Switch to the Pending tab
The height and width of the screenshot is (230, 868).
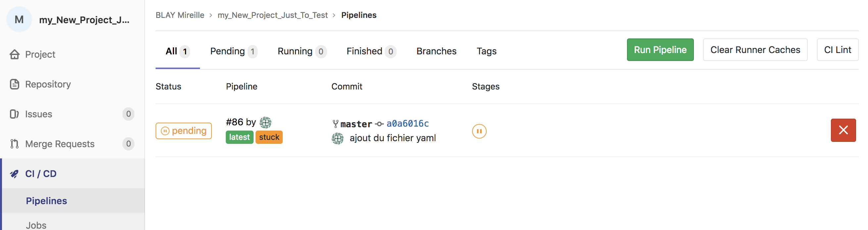(233, 51)
